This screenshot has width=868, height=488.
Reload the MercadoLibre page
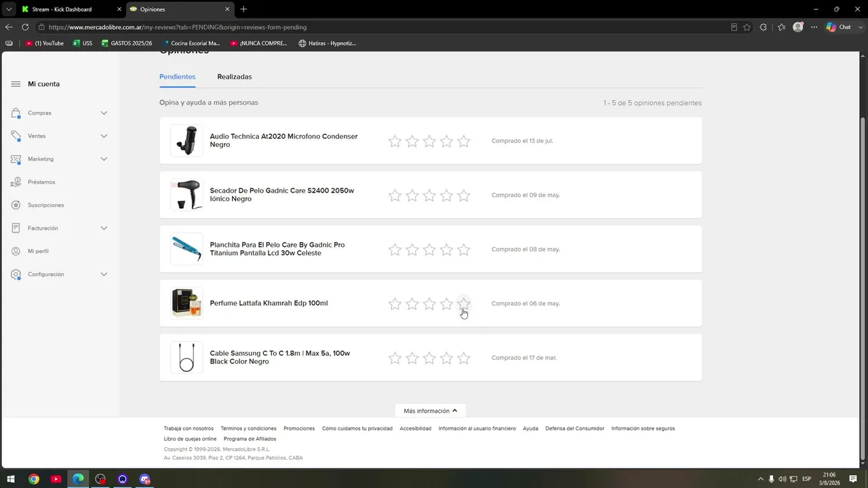25,27
